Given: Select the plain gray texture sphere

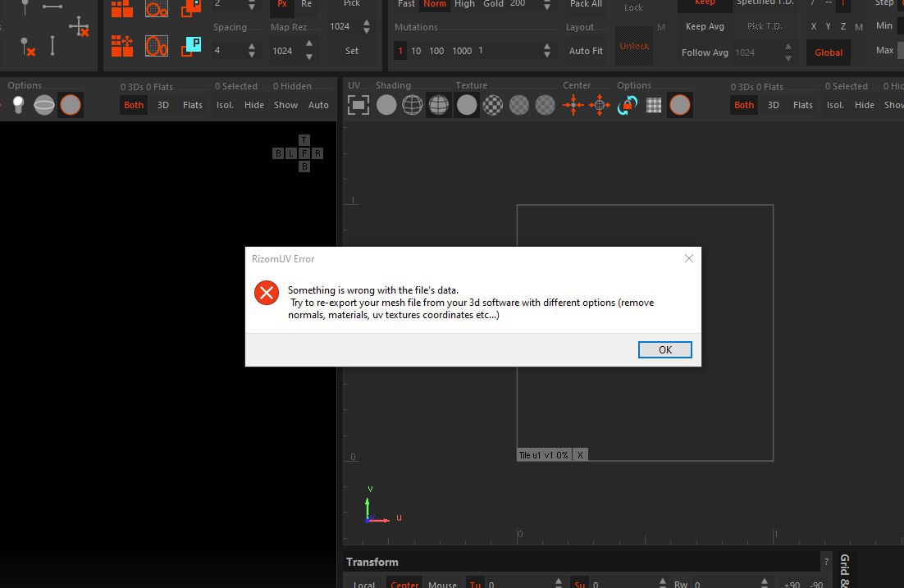Looking at the screenshot, I should (467, 105).
